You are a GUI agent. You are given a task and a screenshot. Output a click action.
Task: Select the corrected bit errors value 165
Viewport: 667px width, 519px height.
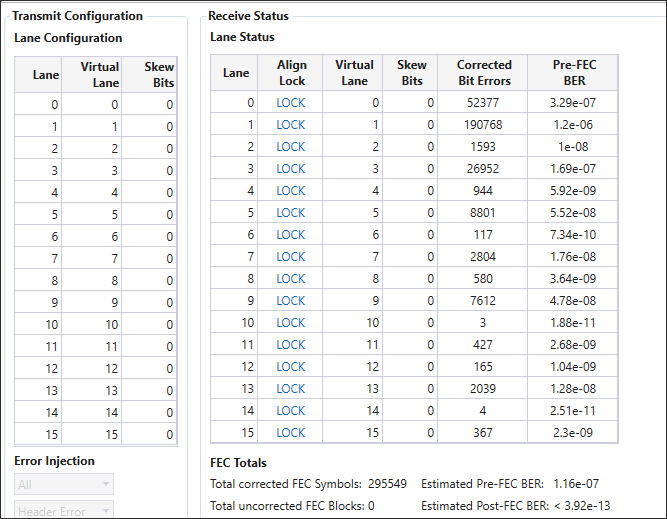tap(483, 367)
